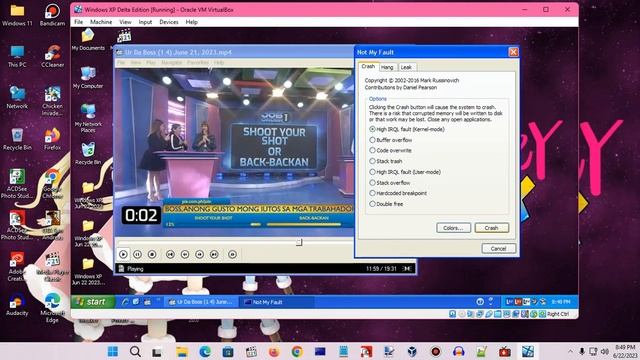Screen dimensions: 640x360
Task: Open My Computer on the XP desktop
Action: (88, 78)
